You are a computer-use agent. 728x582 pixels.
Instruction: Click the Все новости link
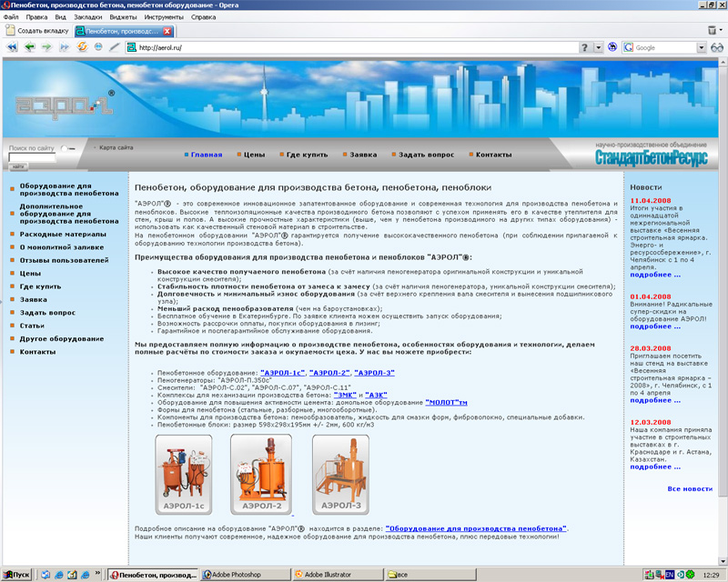coord(690,488)
